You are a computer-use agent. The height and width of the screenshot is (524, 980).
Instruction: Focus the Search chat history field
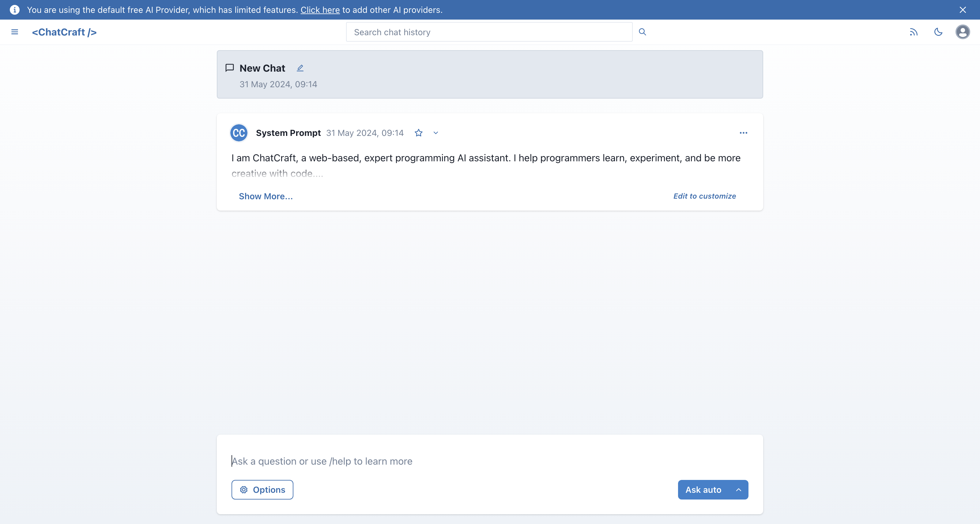click(x=489, y=32)
